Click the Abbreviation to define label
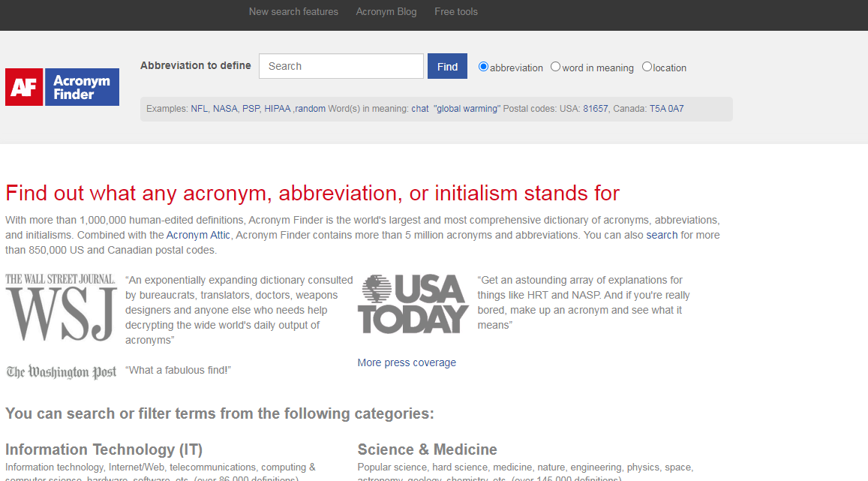The width and height of the screenshot is (868, 481). [195, 65]
